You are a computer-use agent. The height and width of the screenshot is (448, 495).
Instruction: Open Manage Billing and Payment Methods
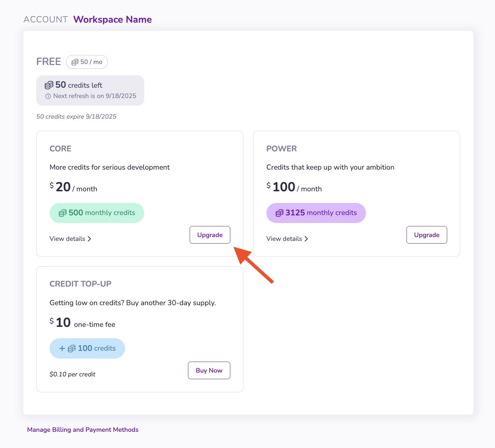[83, 429]
